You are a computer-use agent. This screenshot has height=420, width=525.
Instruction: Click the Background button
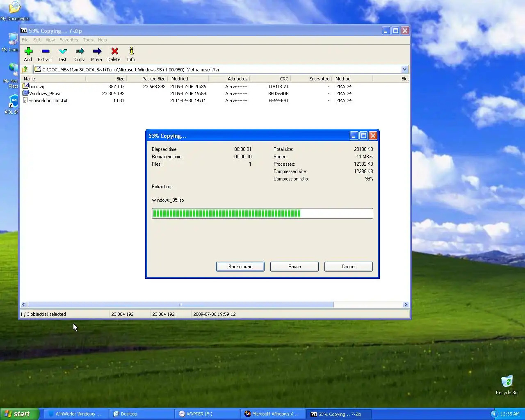[240, 267]
